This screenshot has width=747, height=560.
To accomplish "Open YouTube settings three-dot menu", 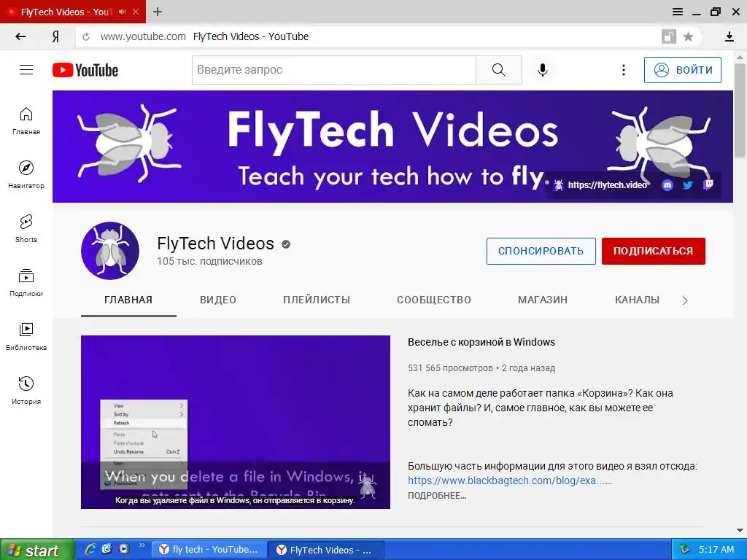I will [x=623, y=70].
